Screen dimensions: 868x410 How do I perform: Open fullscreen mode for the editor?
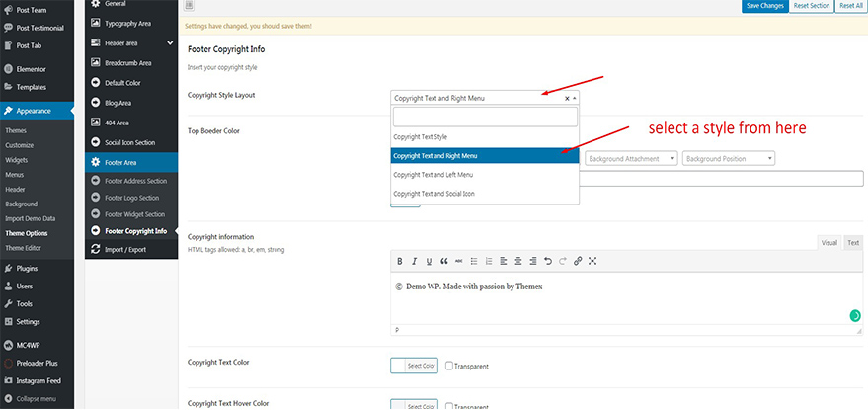(x=592, y=261)
